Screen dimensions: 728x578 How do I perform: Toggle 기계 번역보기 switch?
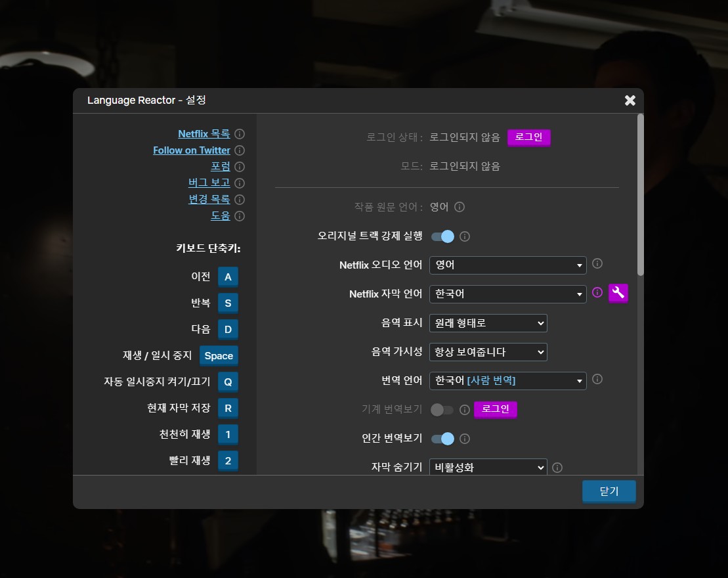point(442,410)
